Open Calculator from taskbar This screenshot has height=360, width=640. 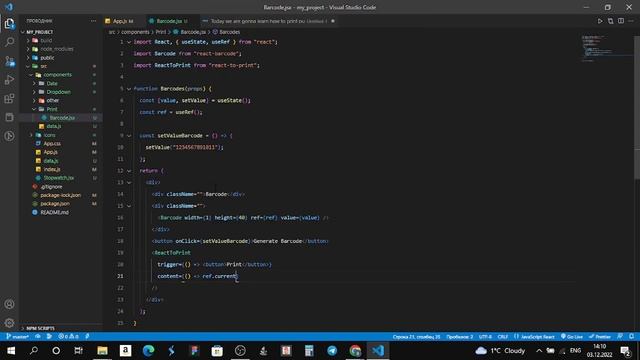click(x=309, y=351)
